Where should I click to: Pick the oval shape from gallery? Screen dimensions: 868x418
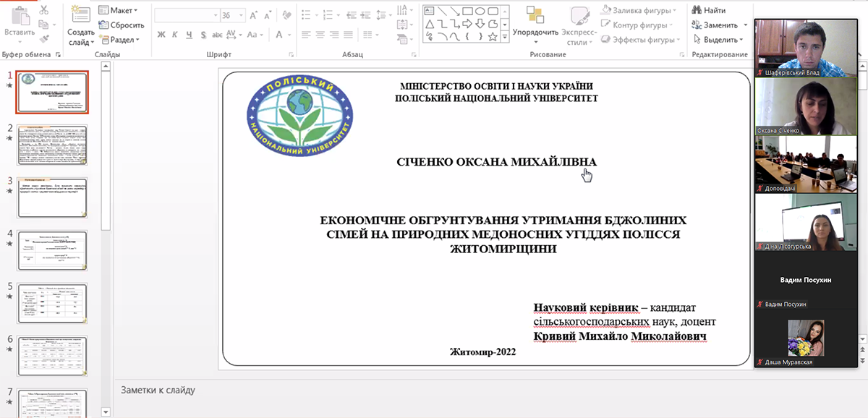point(481,11)
